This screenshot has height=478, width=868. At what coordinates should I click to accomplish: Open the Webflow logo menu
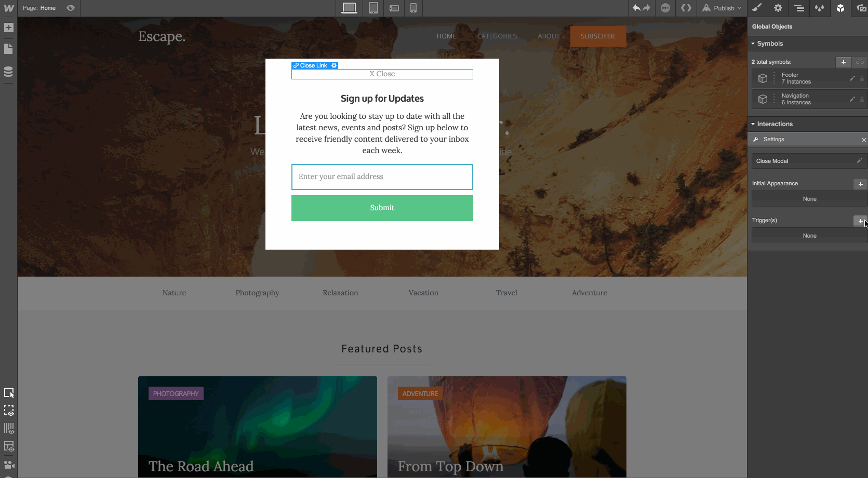tap(9, 8)
